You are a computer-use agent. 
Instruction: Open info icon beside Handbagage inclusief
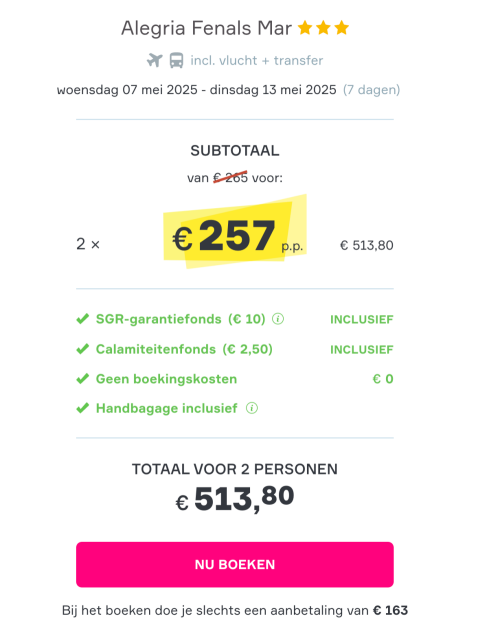pos(252,408)
